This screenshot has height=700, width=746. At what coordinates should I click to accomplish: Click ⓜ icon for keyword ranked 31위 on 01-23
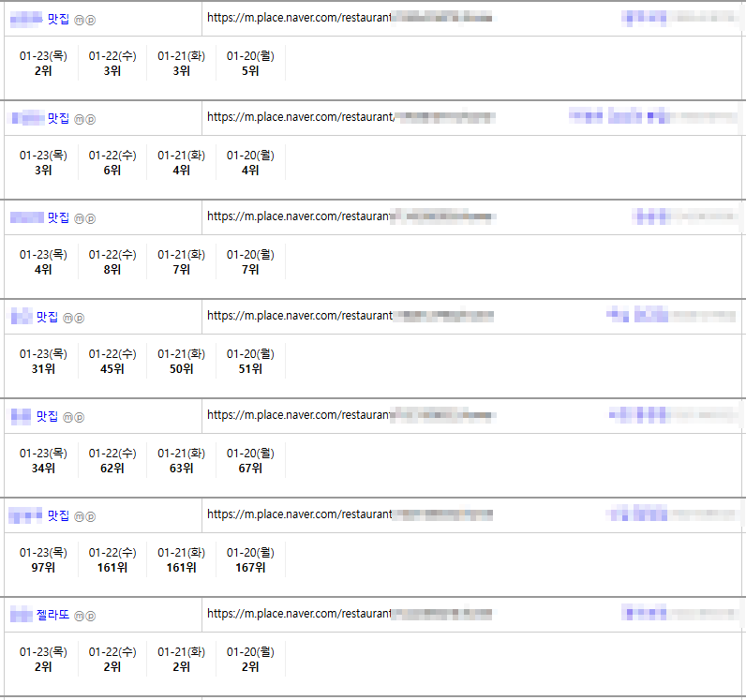tap(68, 318)
